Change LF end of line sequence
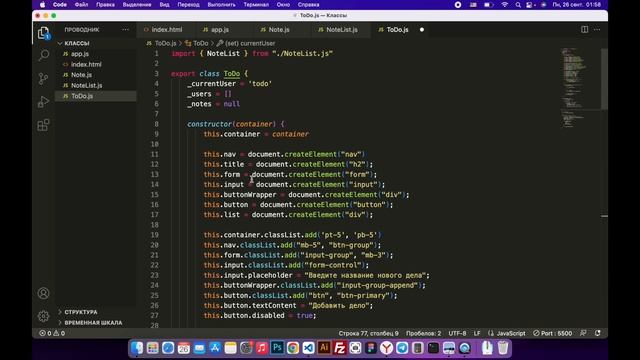The width and height of the screenshot is (640, 360). pos(477,333)
